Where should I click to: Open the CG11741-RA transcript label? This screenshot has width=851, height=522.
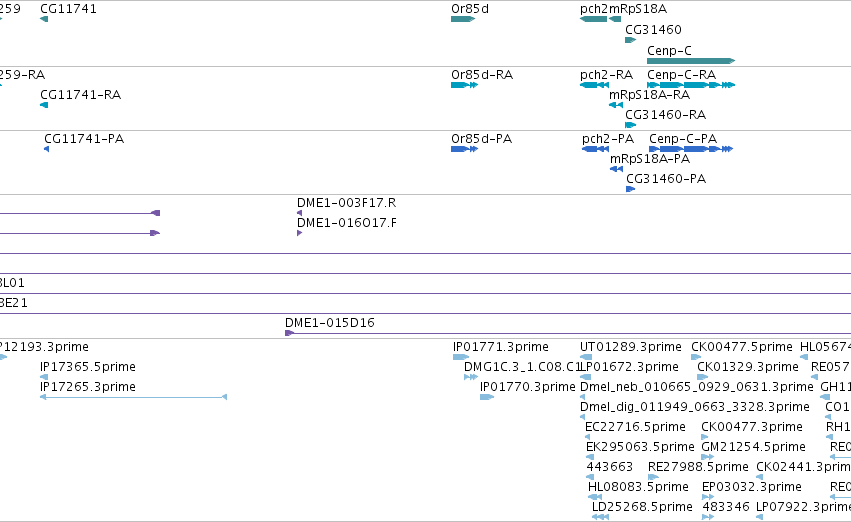[80, 94]
